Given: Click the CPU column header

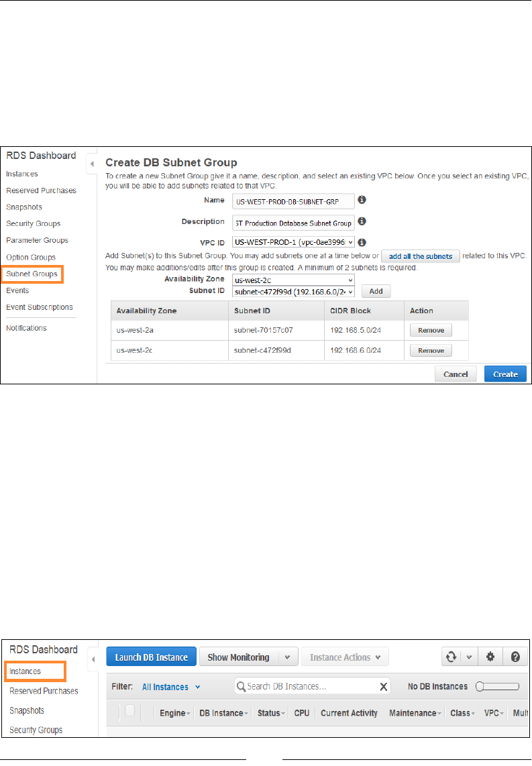Looking at the screenshot, I should [x=302, y=713].
